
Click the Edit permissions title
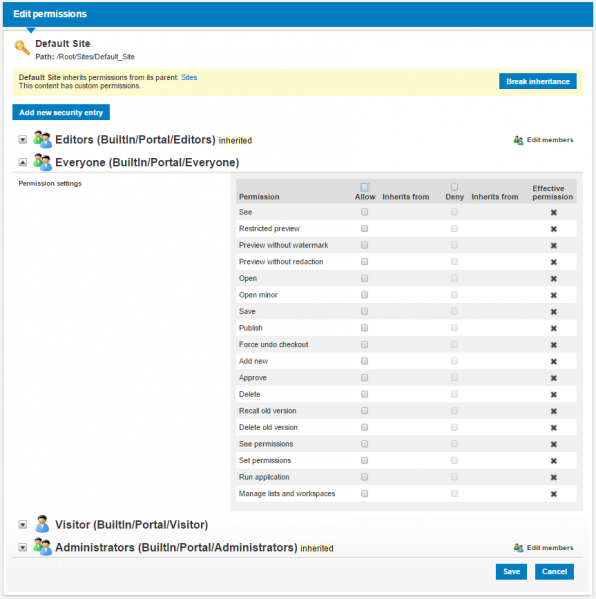click(50, 14)
